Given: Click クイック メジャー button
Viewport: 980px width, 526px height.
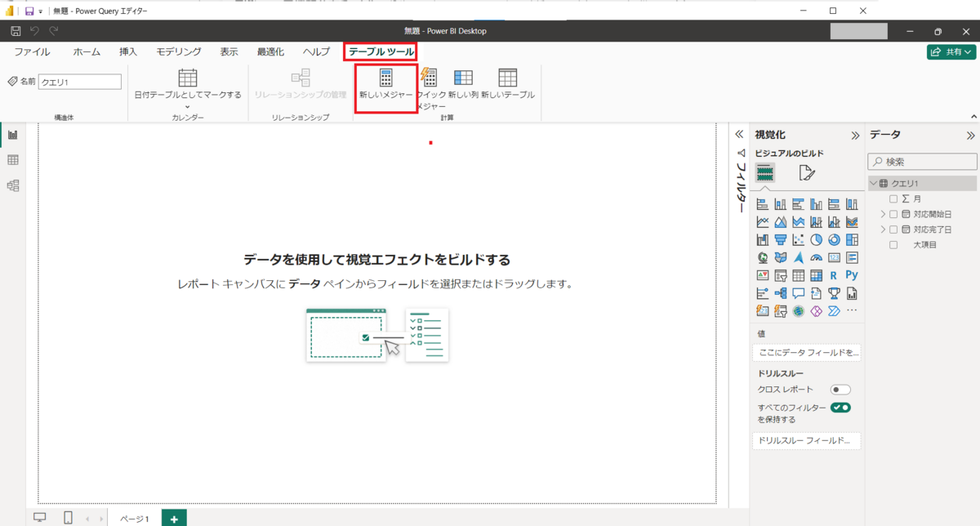Looking at the screenshot, I should point(430,88).
